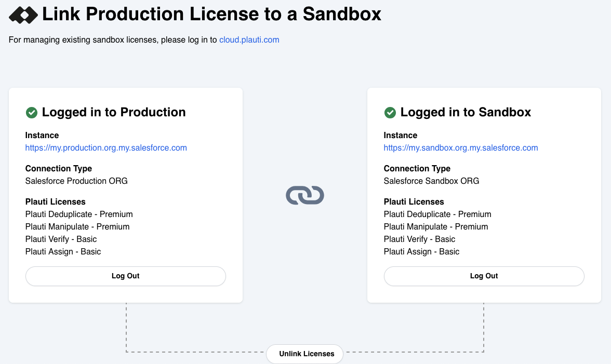This screenshot has width=611, height=364.
Task: Click Connection Type label in Sandbox card
Action: 417,169
